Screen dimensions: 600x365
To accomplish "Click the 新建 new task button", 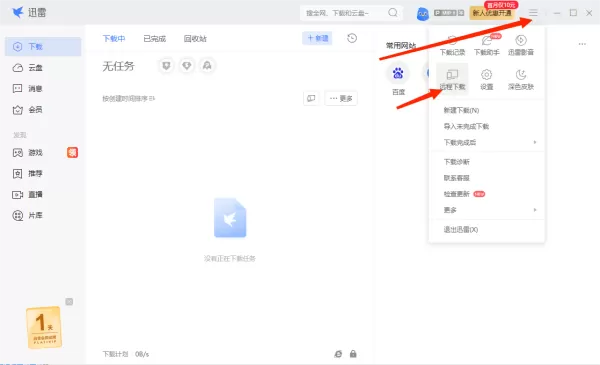I will [317, 38].
